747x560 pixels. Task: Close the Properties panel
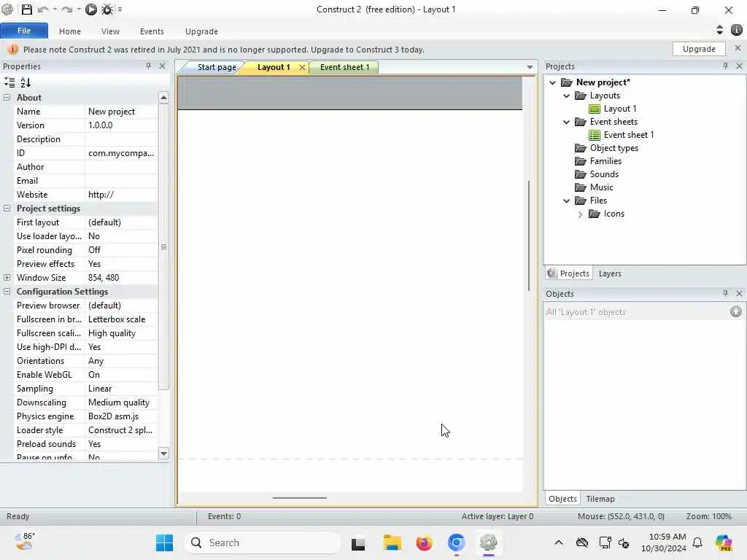click(x=163, y=66)
